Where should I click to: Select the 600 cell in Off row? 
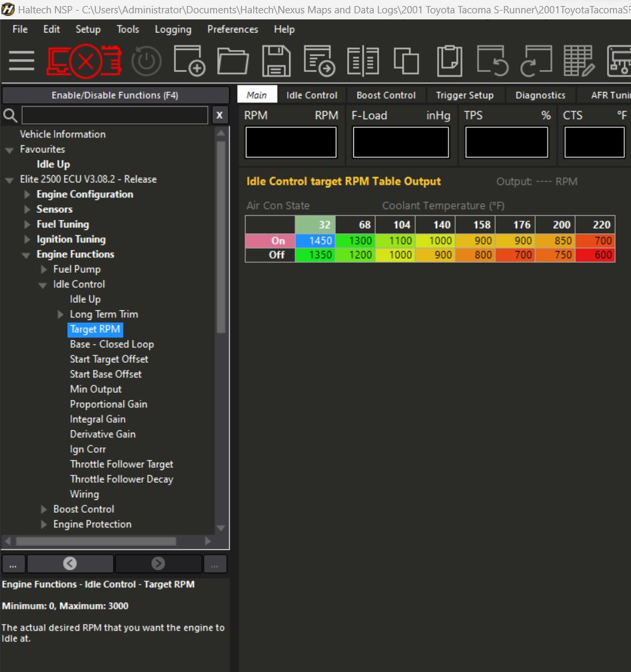[x=596, y=255]
